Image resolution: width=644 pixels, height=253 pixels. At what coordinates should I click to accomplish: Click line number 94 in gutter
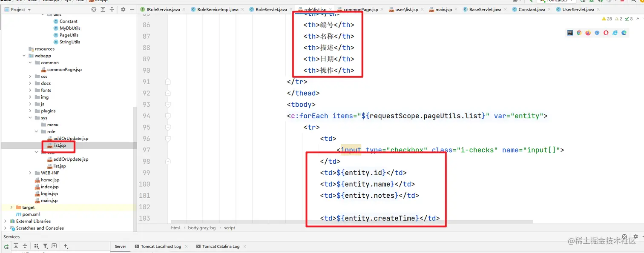[146, 116]
